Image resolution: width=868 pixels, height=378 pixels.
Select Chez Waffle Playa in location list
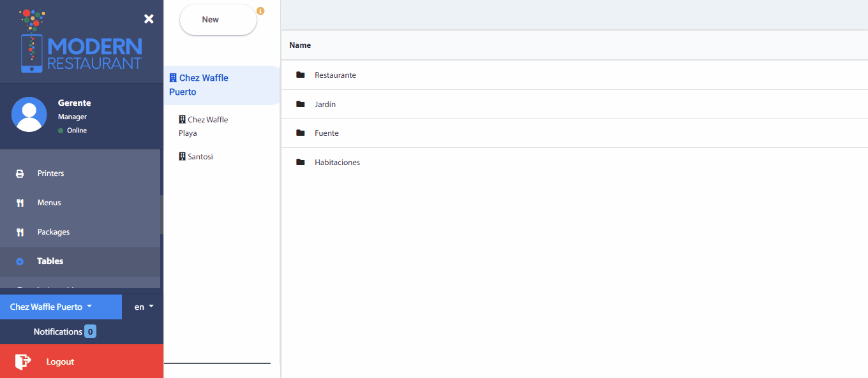(x=204, y=126)
